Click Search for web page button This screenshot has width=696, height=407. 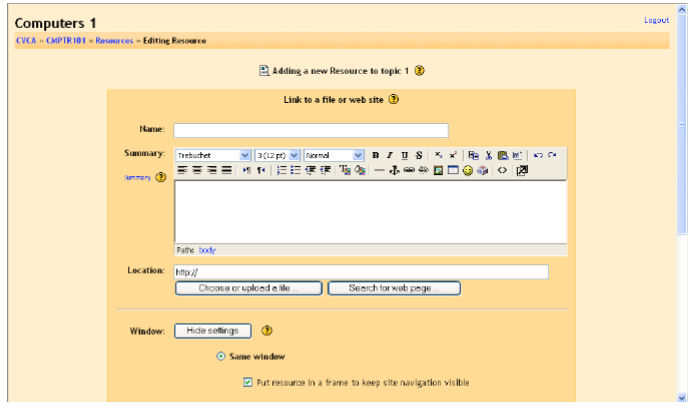click(395, 289)
